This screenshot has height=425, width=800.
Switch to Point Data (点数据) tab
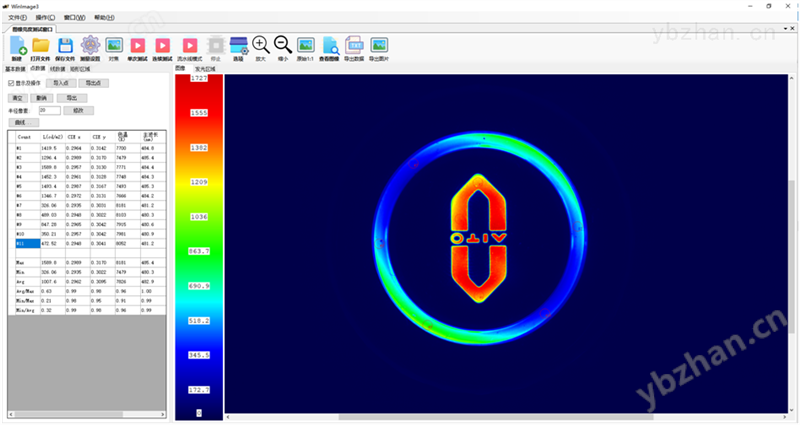point(38,68)
